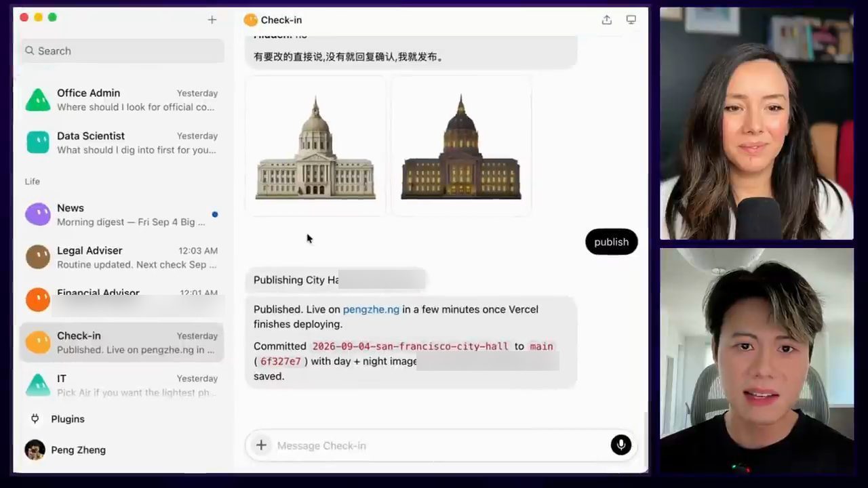Click the Check-in icon in the chat header
The height and width of the screenshot is (488, 868).
251,20
